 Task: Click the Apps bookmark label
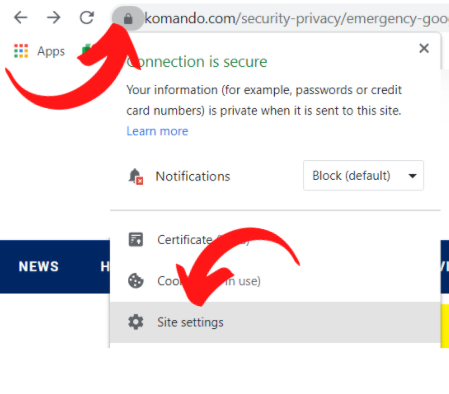tap(51, 51)
